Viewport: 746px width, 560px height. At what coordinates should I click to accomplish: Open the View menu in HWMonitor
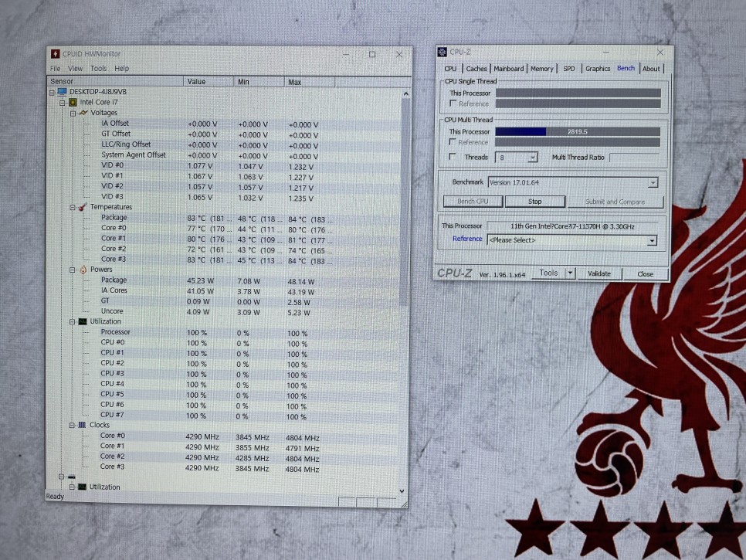(x=75, y=69)
